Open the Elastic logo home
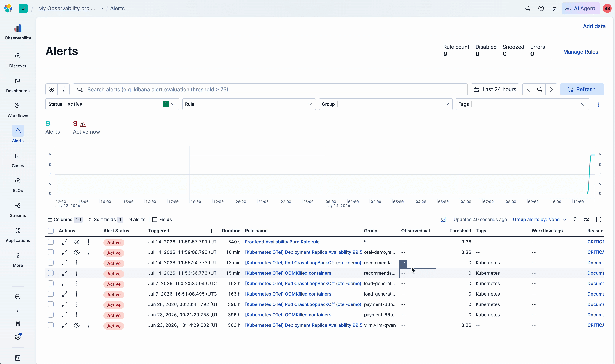Screen dimensions: 615x364 tap(8, 8)
